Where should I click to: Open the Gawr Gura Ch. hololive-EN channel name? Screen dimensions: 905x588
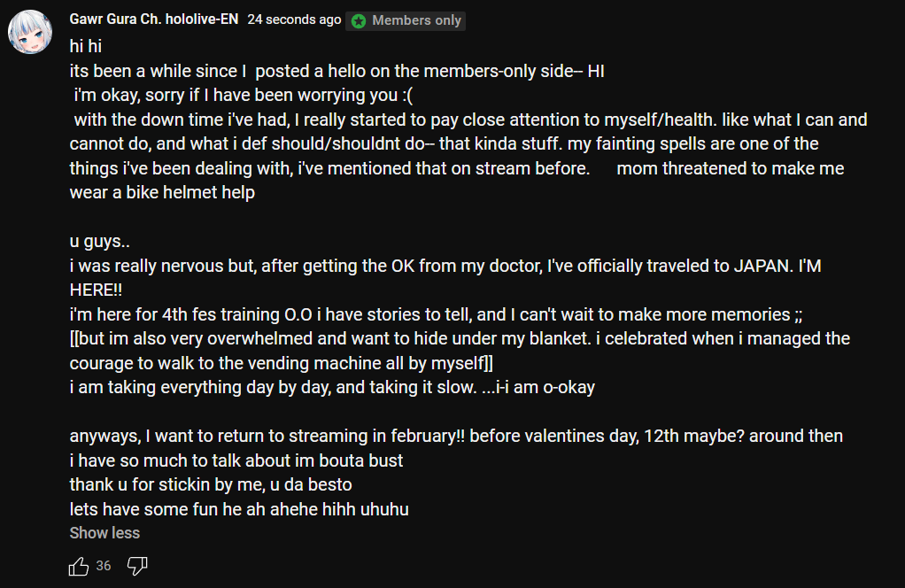pos(153,19)
